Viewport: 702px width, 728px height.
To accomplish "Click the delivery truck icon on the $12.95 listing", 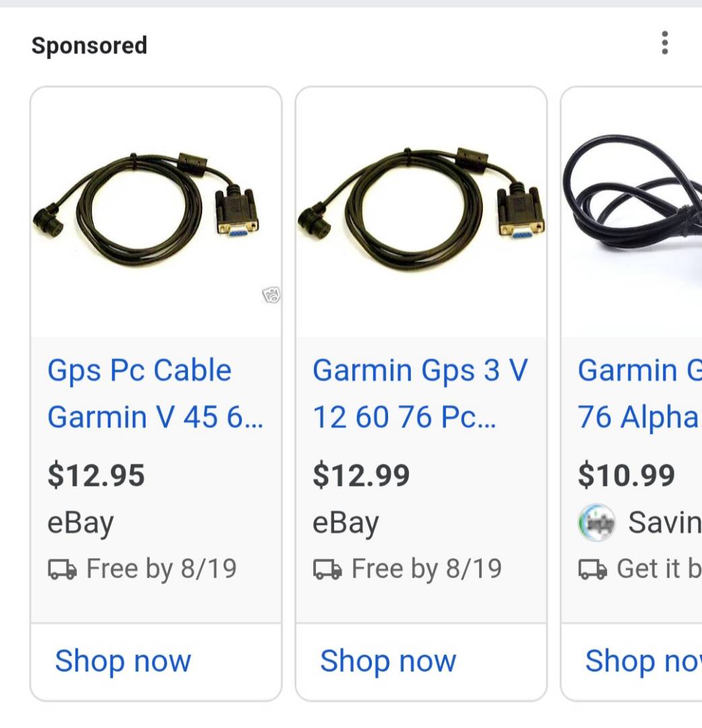I will point(62,570).
